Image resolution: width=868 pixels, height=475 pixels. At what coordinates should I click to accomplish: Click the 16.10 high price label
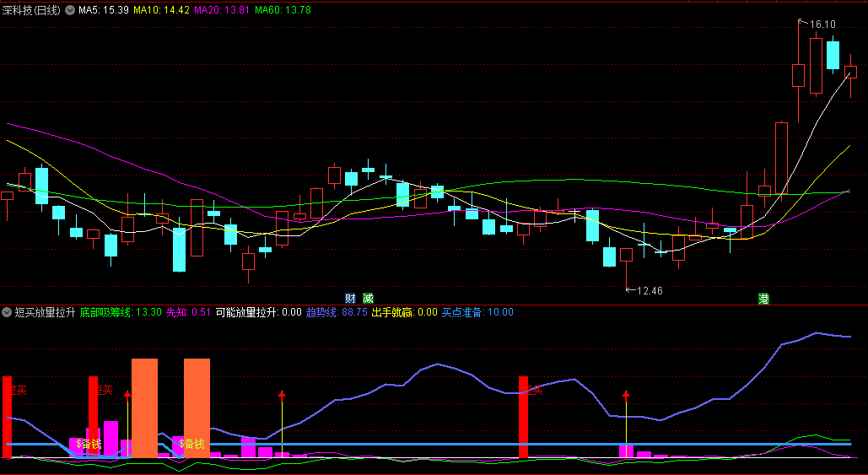tap(822, 24)
